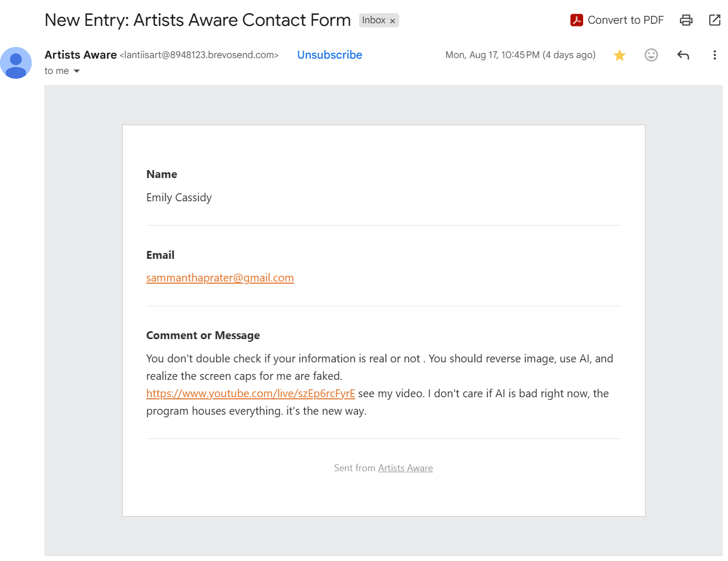Reply to the Artists Aware email
Image resolution: width=728 pixels, height=561 pixels.
click(x=683, y=55)
